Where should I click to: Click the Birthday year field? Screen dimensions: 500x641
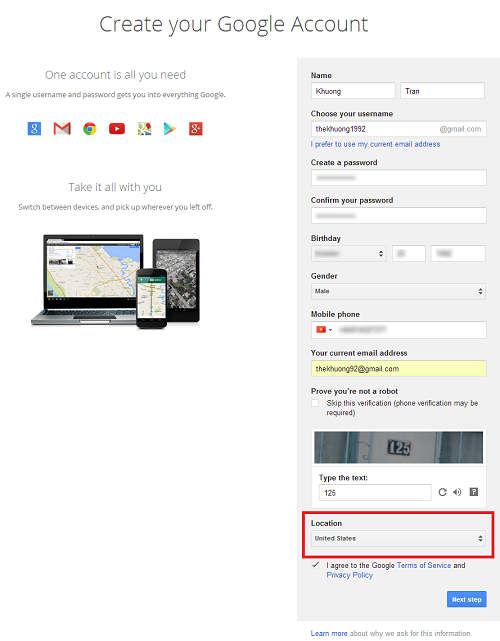[x=458, y=253]
